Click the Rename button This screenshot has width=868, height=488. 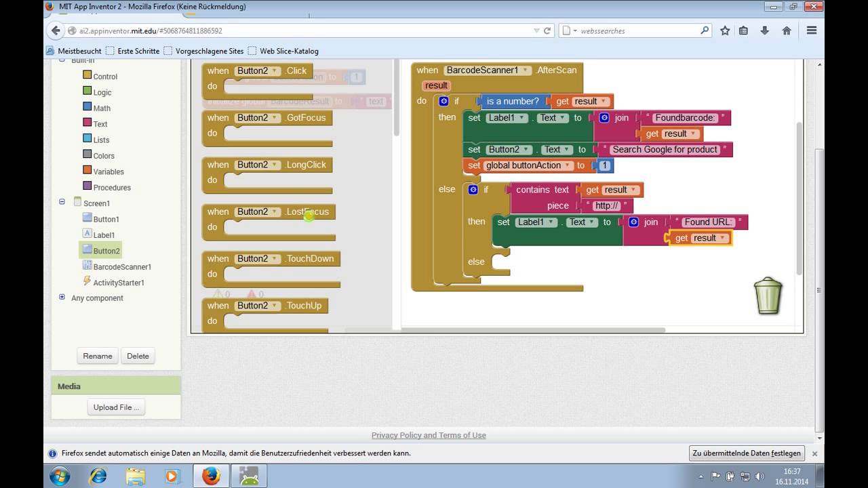(98, 356)
